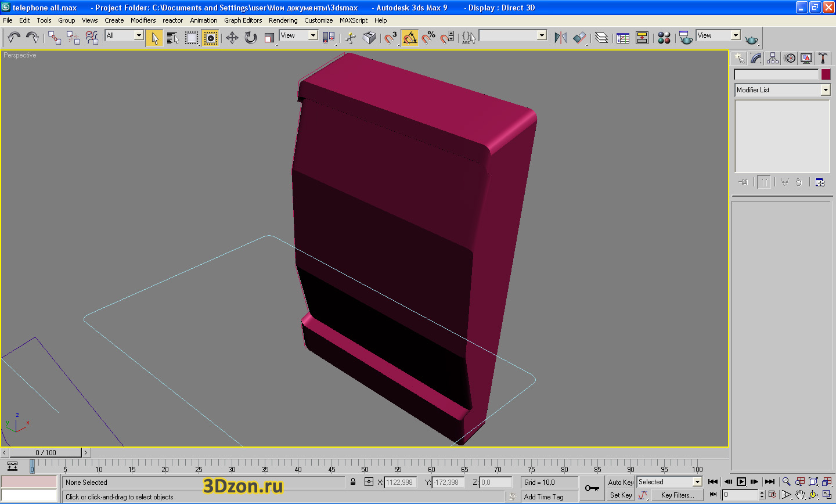This screenshot has height=504, width=836.
Task: Click the Auto Key button
Action: click(621, 482)
